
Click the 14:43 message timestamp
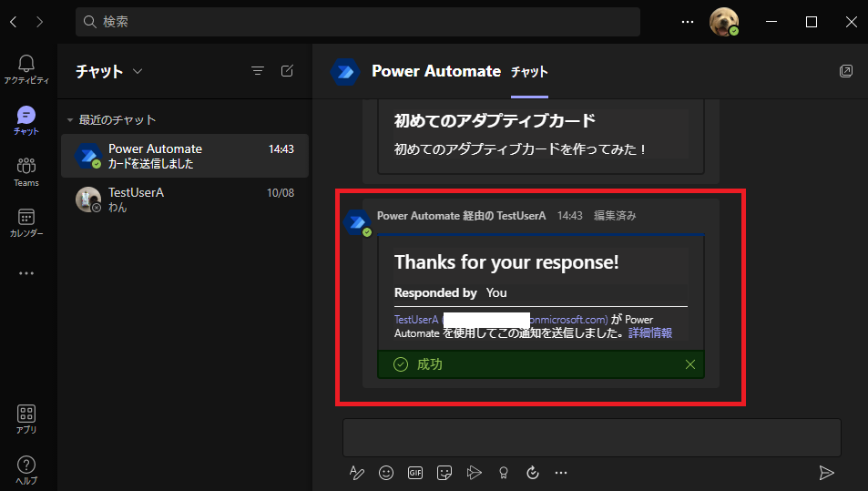569,215
